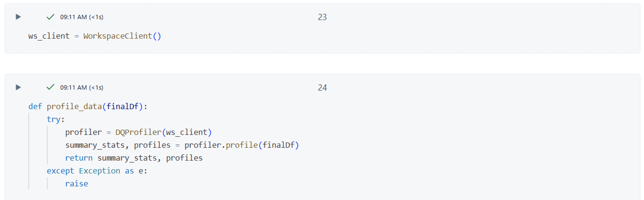Click the finalDf parameter in function definition
This screenshot has height=200, width=644.
click(x=122, y=107)
